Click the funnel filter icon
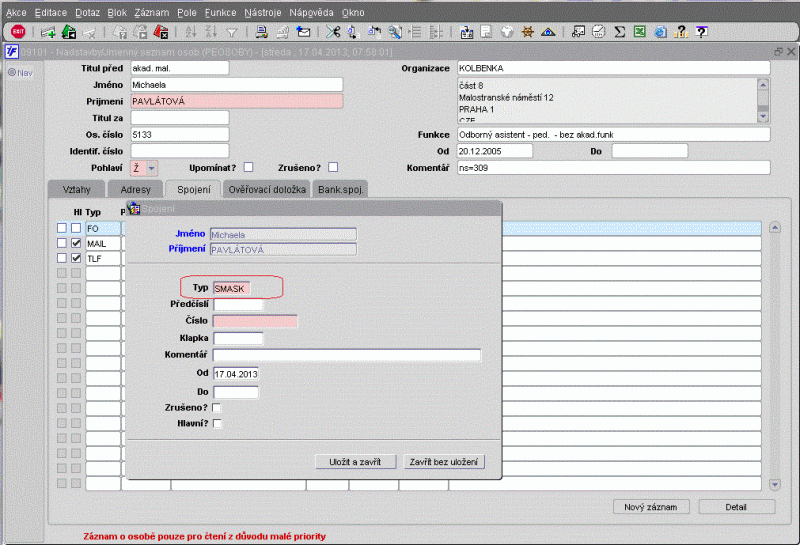The image size is (800, 545). [232, 33]
